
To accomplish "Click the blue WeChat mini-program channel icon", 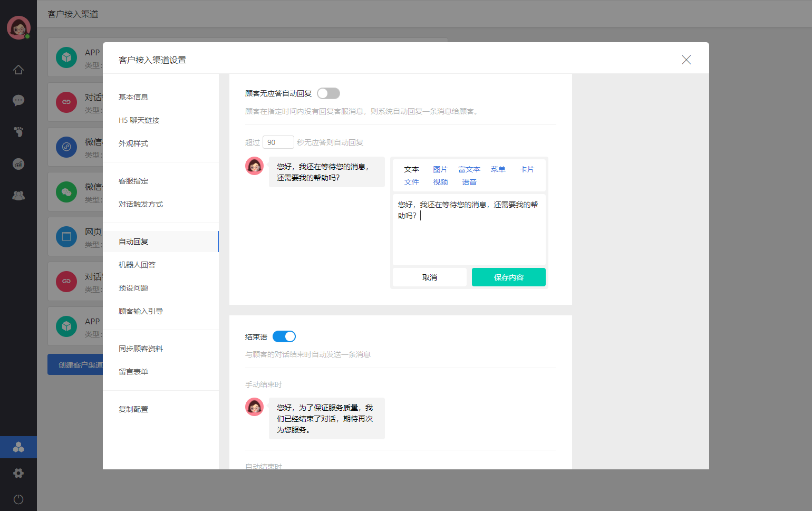I will (x=66, y=147).
